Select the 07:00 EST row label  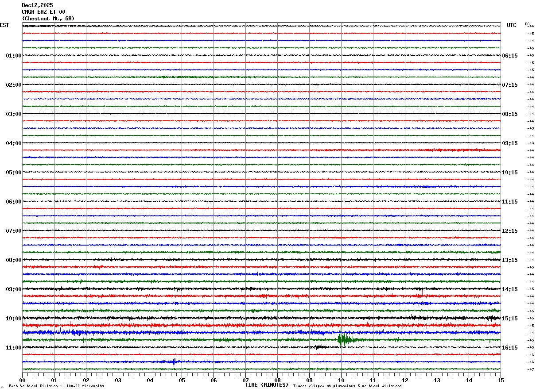[14, 231]
